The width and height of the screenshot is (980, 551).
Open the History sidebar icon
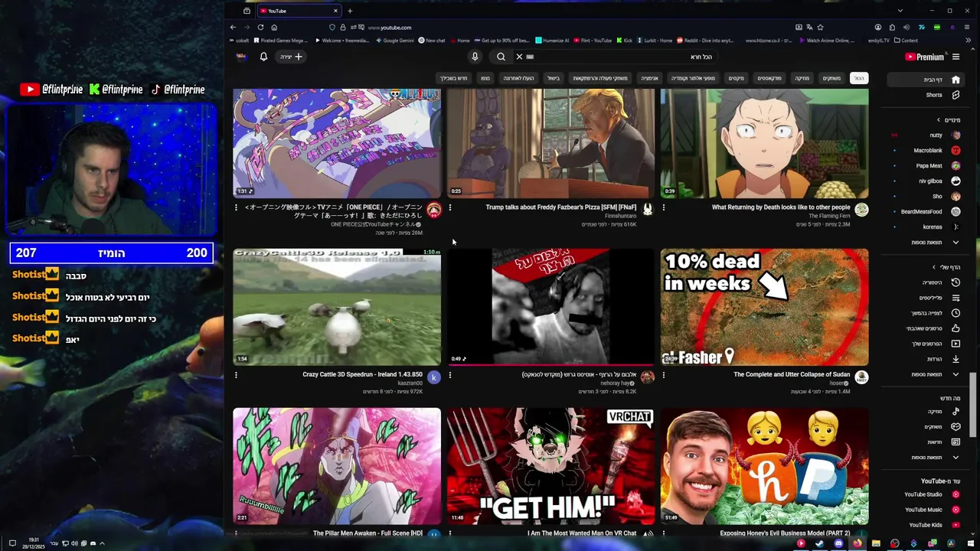coord(955,282)
